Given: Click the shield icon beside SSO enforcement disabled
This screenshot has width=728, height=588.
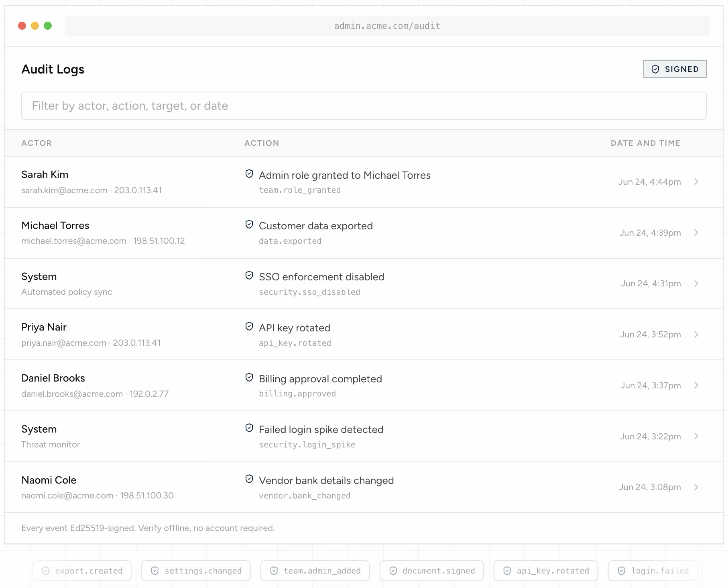Looking at the screenshot, I should 249,275.
